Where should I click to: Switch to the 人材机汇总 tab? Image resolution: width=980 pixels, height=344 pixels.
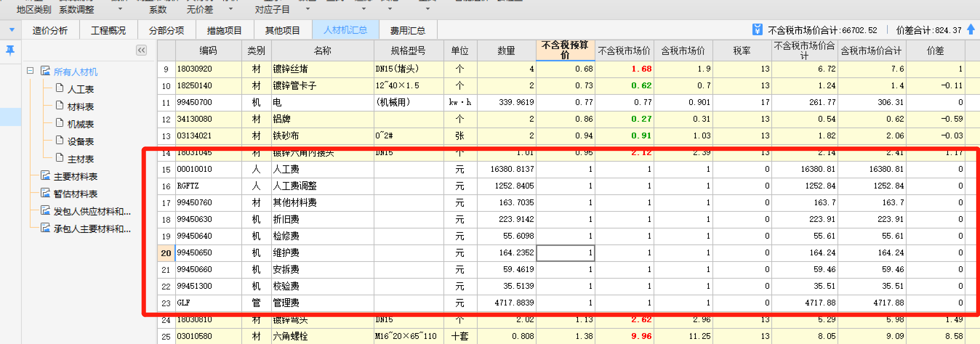345,30
